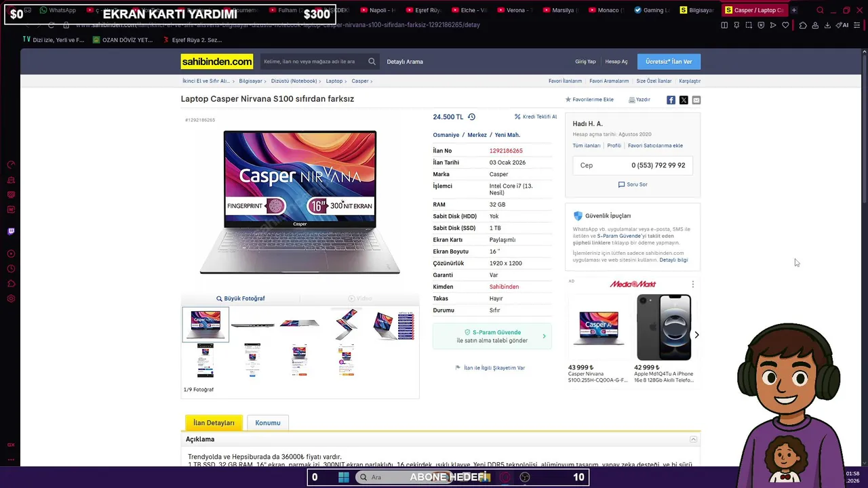
Task: Click Favori Satıcılarıma ekle link
Action: coord(655,146)
